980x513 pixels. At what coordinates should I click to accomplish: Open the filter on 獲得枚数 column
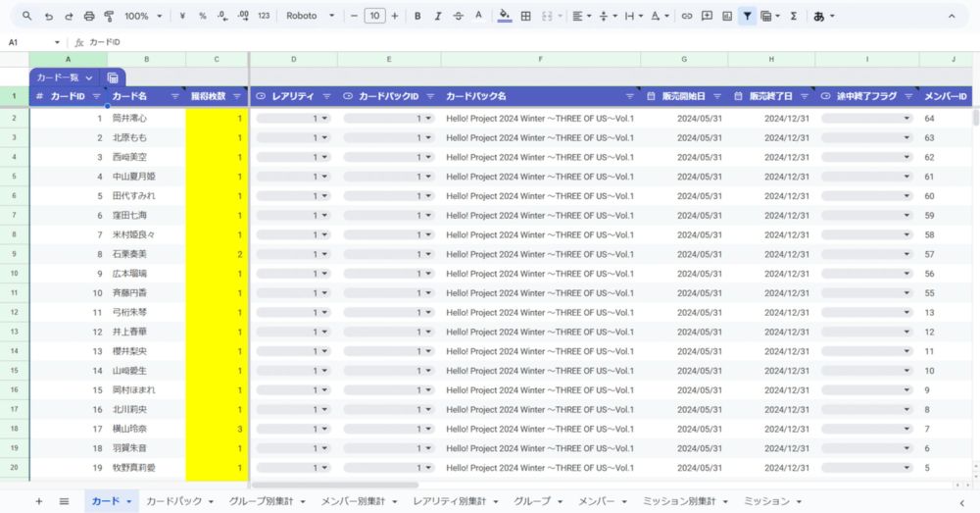coord(237,96)
